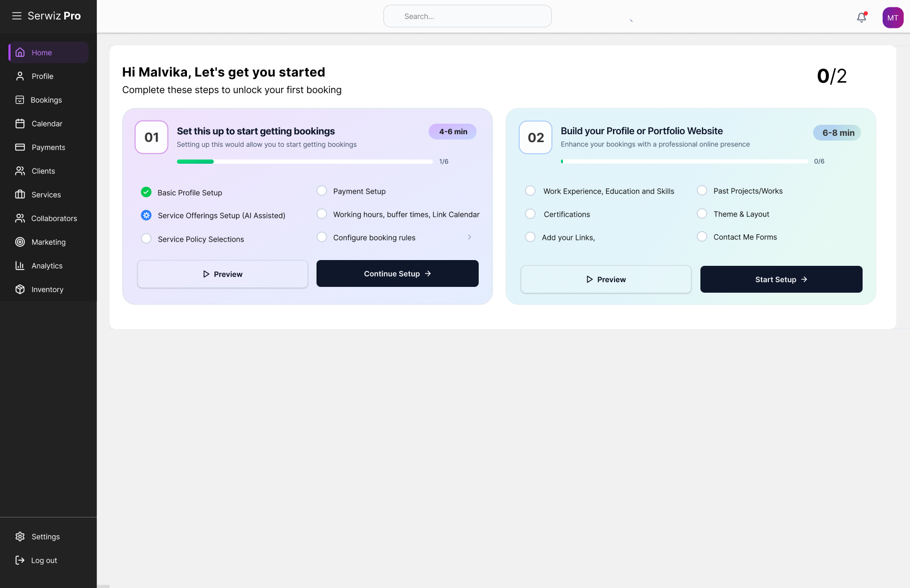Click inside the Search field
Screen dimensions: 910x588
click(467, 16)
